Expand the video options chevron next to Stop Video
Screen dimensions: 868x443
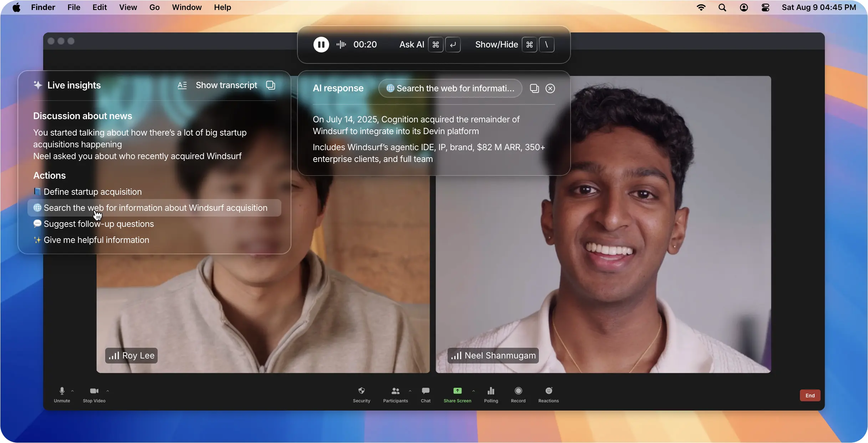pyautogui.click(x=108, y=391)
